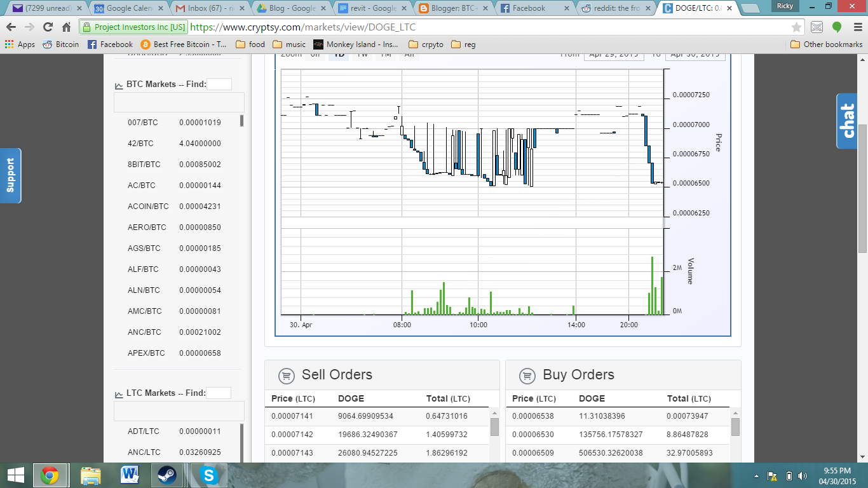
Task: Open a new browser tab
Action: (x=750, y=9)
